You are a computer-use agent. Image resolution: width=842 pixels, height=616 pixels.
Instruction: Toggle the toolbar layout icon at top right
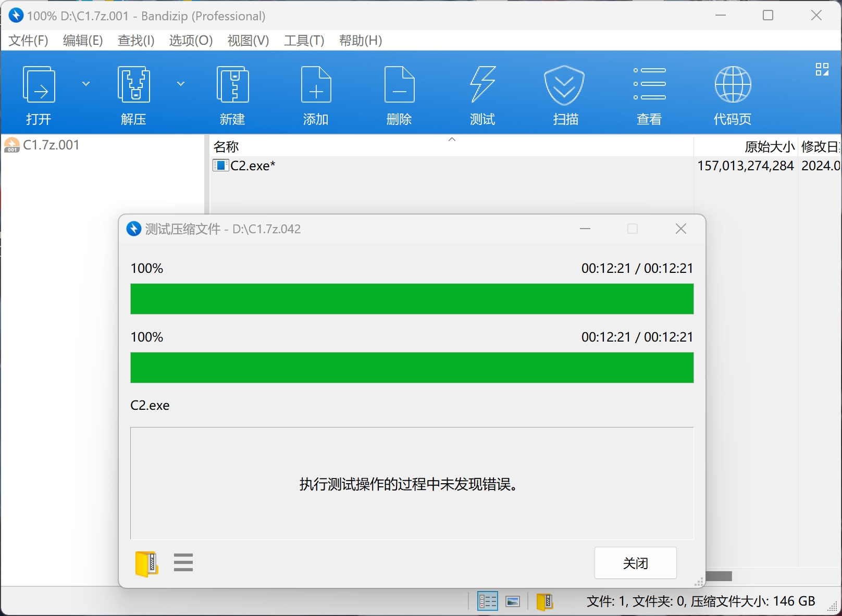pos(822,68)
